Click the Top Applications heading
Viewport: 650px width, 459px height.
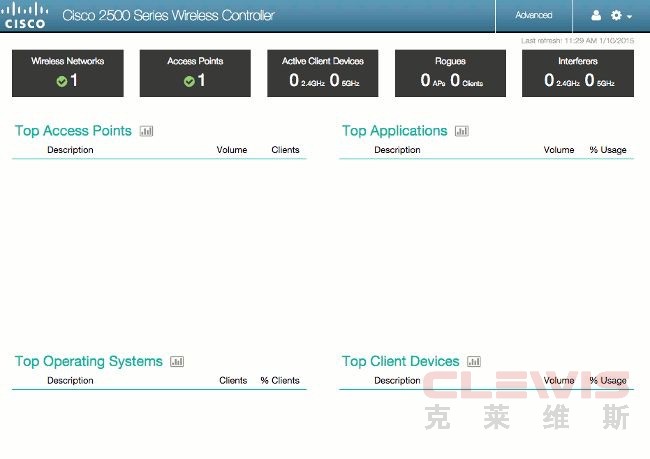tap(395, 131)
